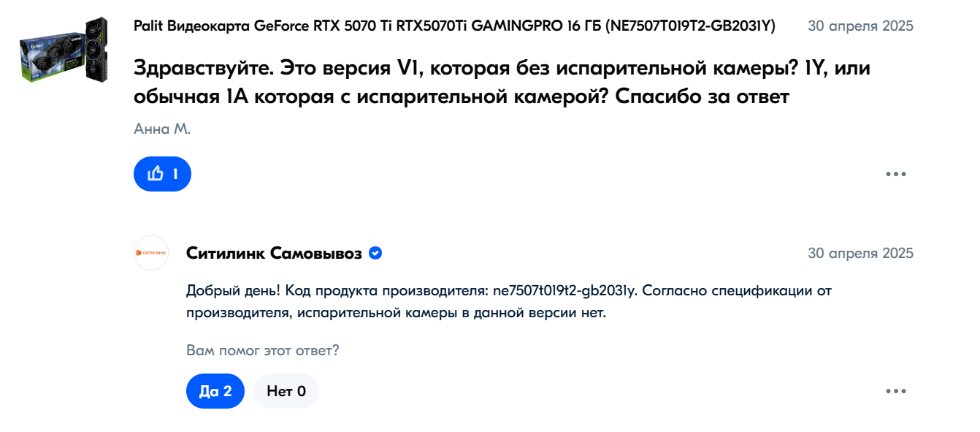Click the prompt Вам помог этот ответ?
The height and width of the screenshot is (432, 980).
pos(263,350)
